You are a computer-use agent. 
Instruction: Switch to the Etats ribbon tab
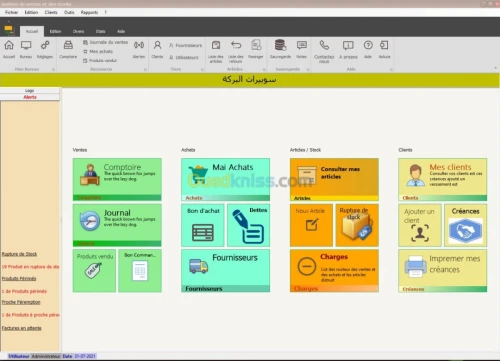pos(101,31)
